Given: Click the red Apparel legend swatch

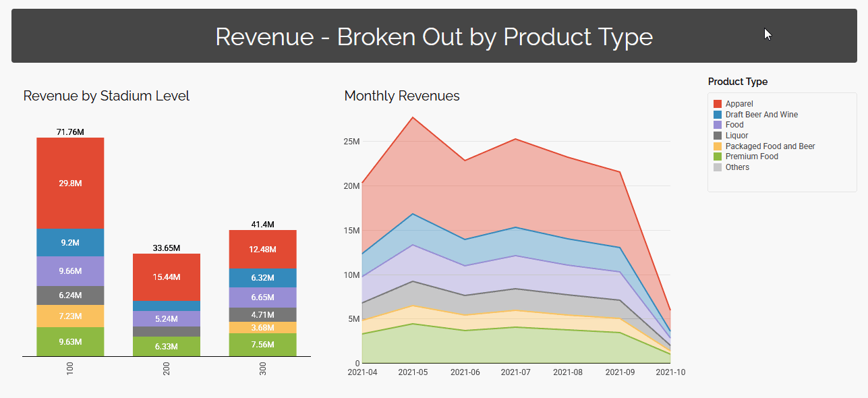Looking at the screenshot, I should pyautogui.click(x=718, y=104).
